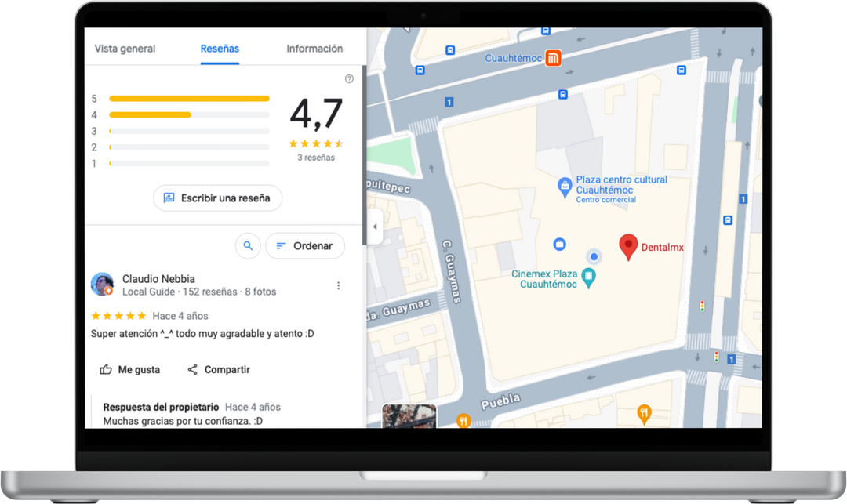
Task: Click "Hace 4 años" beside the review stars
Action: [180, 316]
